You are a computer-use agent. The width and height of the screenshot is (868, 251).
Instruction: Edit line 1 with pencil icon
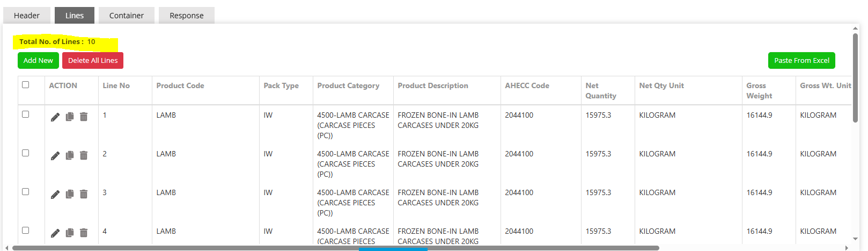55,117
